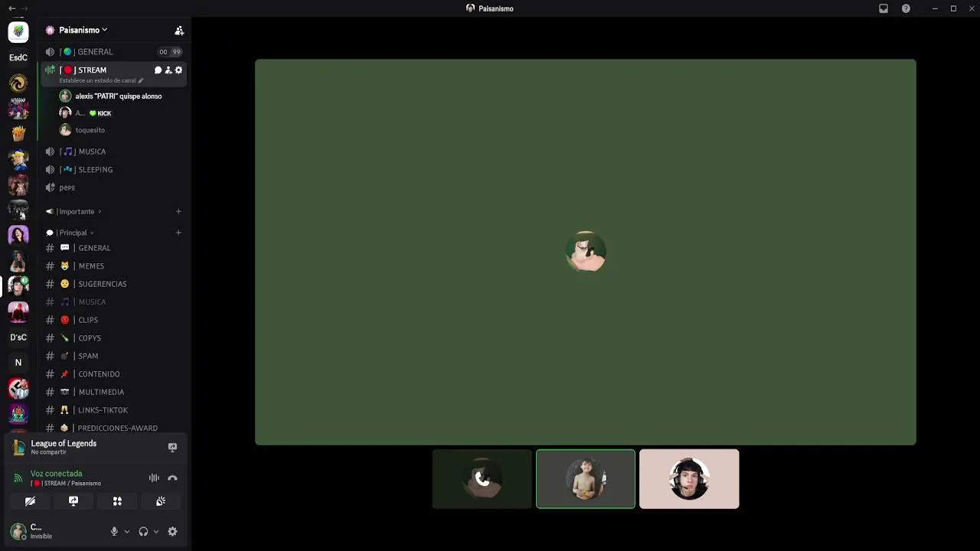This screenshot has width=980, height=551.
Task: Open the headphone output options arrow
Action: coord(156,532)
